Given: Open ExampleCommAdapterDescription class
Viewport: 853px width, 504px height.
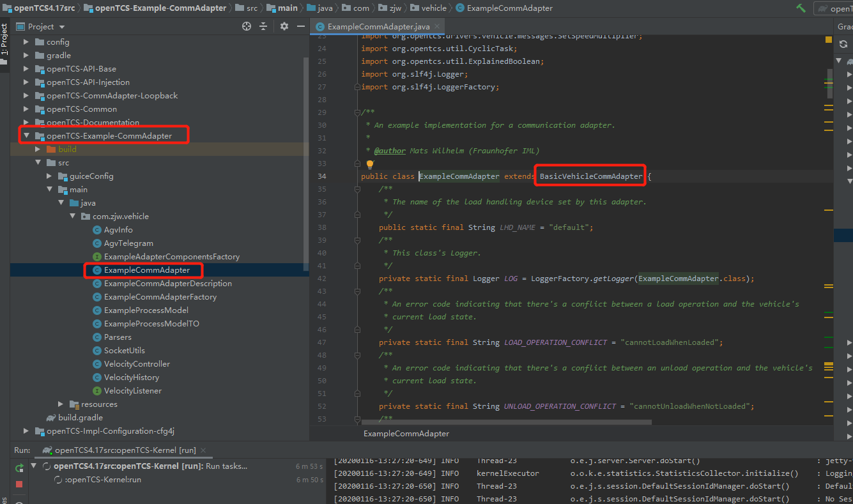Looking at the screenshot, I should [x=167, y=283].
